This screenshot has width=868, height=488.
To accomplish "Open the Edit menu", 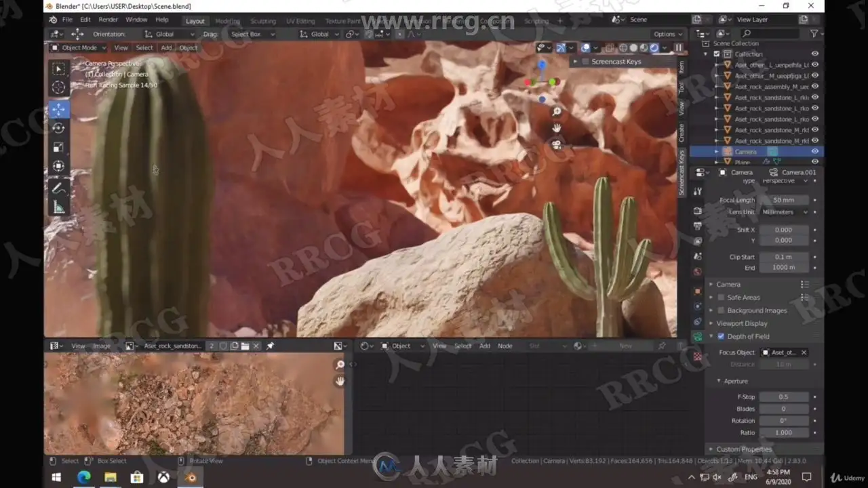I will pos(85,20).
